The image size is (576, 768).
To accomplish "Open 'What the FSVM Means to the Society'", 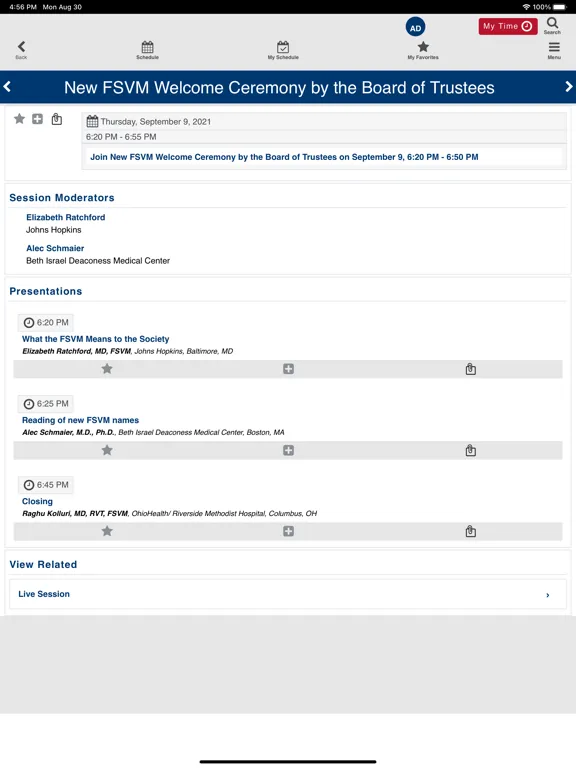I will [x=96, y=339].
